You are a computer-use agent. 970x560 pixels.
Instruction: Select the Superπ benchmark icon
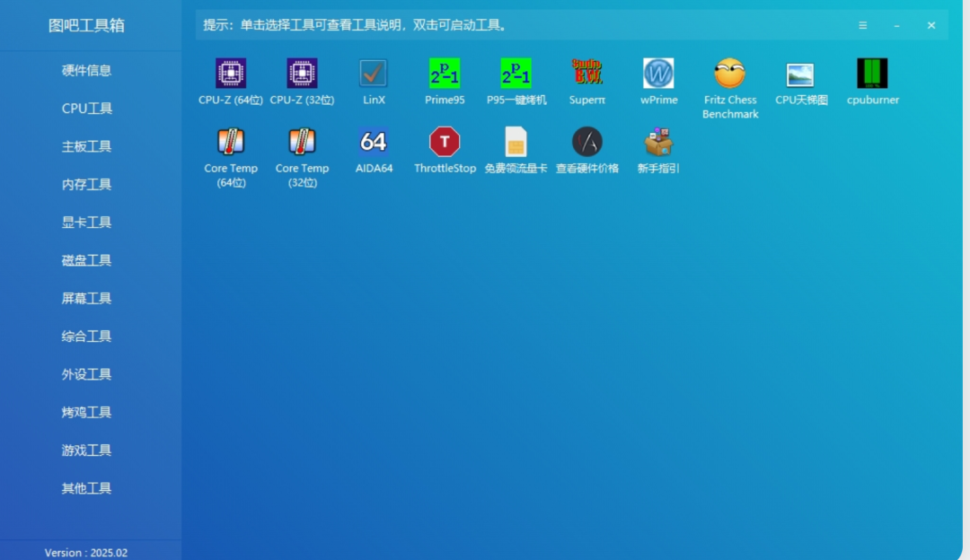[x=587, y=73]
